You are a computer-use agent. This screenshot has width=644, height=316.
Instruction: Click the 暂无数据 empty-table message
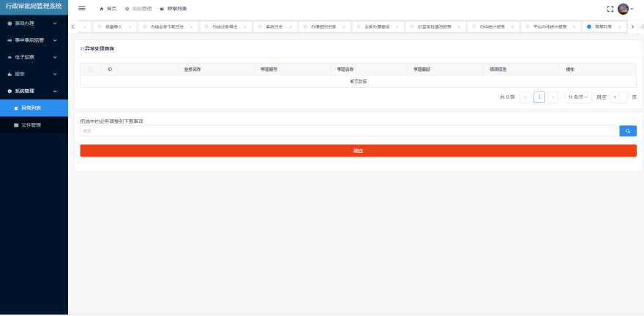[358, 82]
